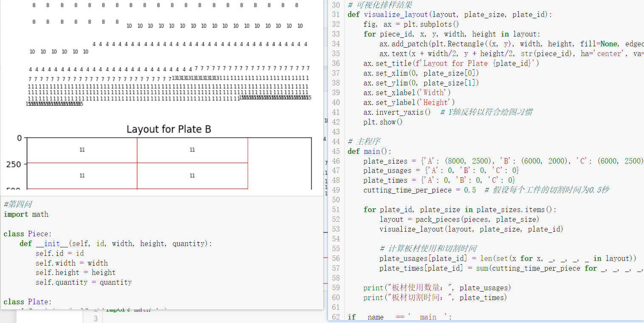Place cursor on 'self.width = width' line
Screen dimensions: 644x323
71,263
